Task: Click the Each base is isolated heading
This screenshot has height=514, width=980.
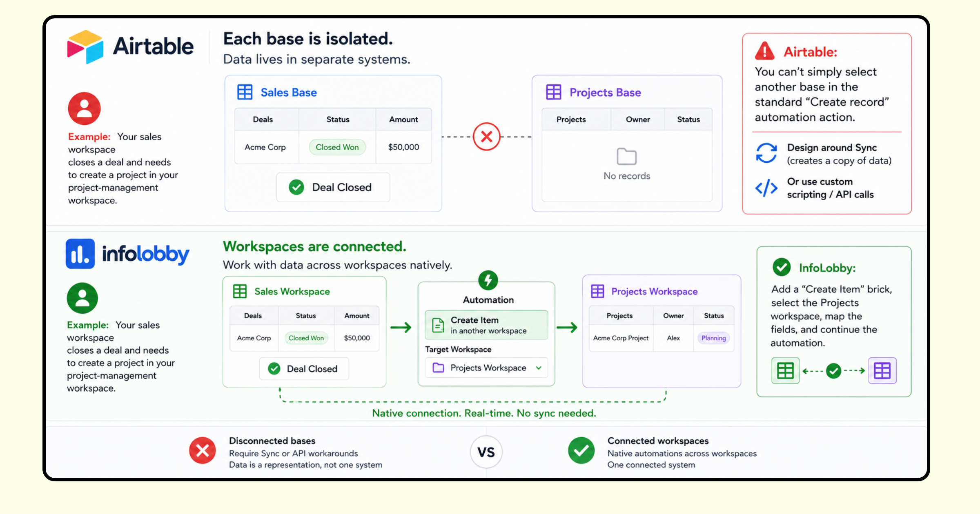Action: (308, 39)
